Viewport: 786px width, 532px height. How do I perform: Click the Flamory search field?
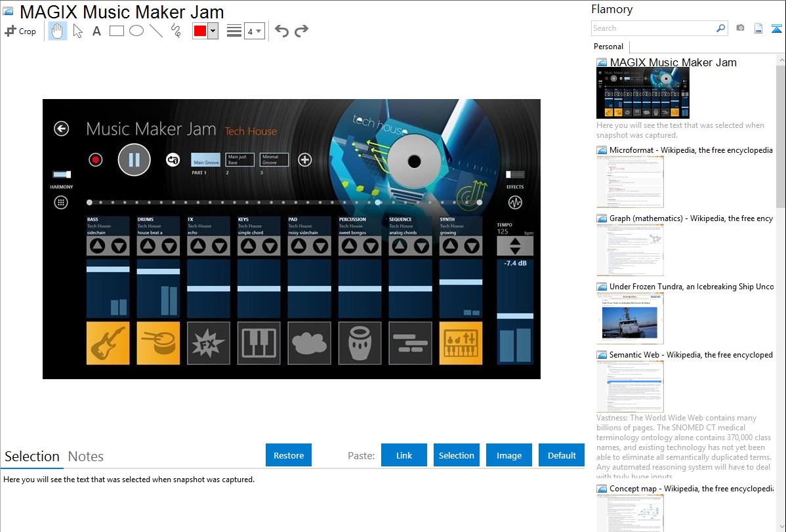[x=653, y=28]
